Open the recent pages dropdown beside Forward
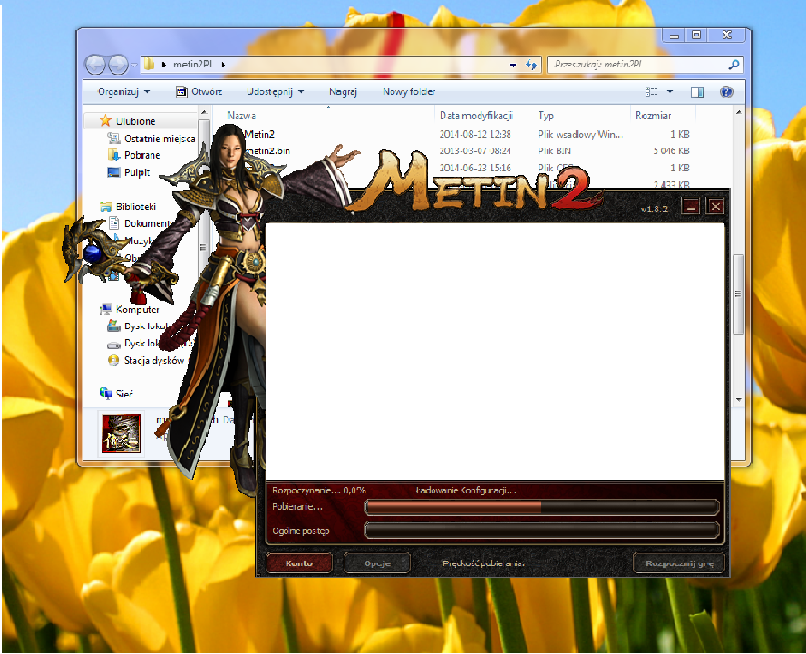The image size is (806, 654). tap(134, 65)
